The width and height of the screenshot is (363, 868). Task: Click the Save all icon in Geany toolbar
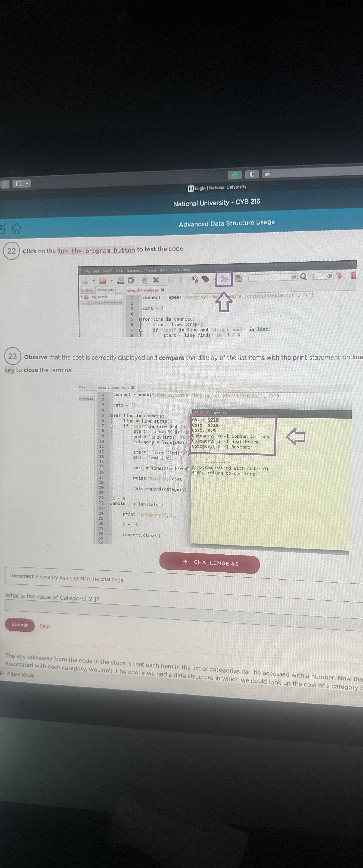tap(131, 280)
